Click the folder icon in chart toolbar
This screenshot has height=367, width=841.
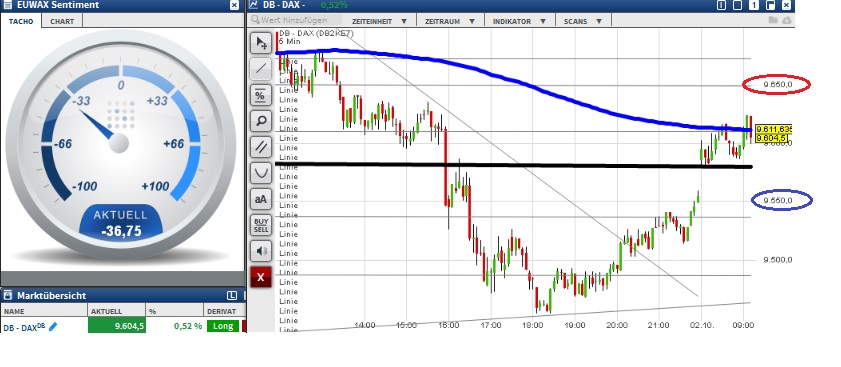coord(773,20)
